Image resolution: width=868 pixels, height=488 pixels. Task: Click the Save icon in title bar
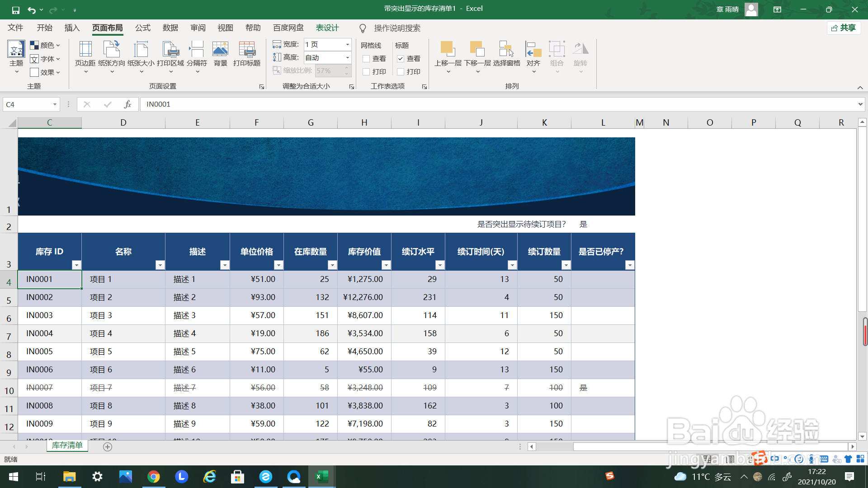[15, 9]
